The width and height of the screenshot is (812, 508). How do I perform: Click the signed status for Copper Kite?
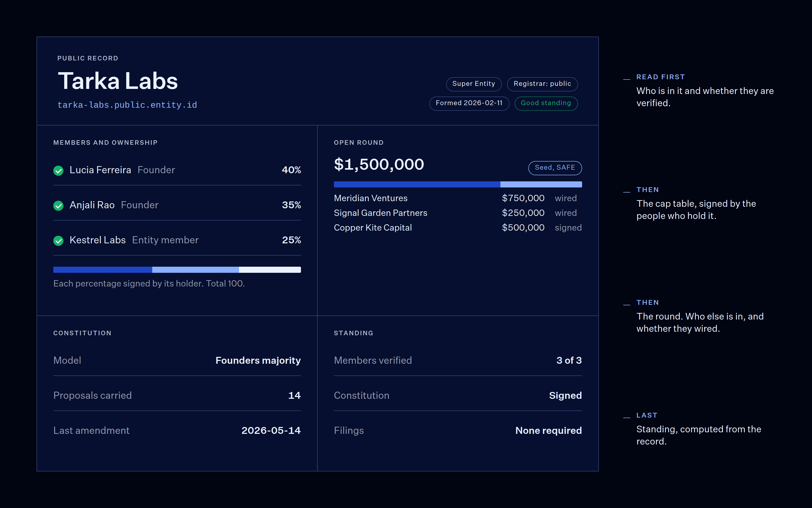click(x=568, y=228)
